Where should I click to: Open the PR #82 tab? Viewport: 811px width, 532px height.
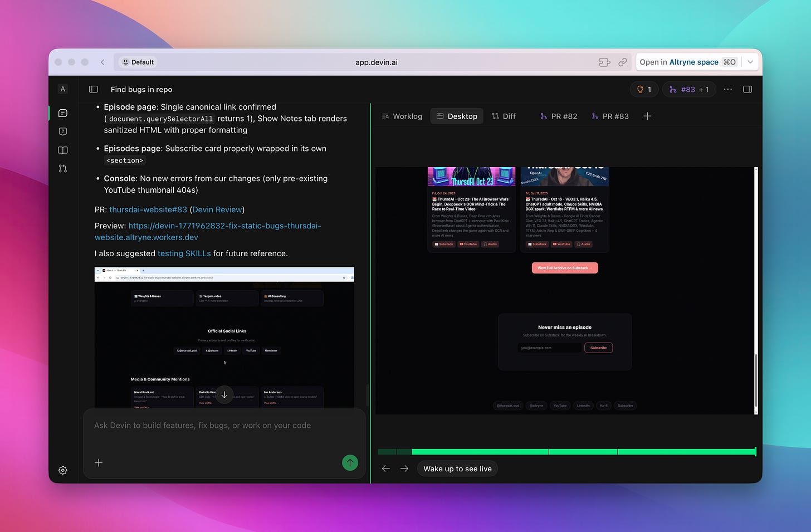pos(559,116)
